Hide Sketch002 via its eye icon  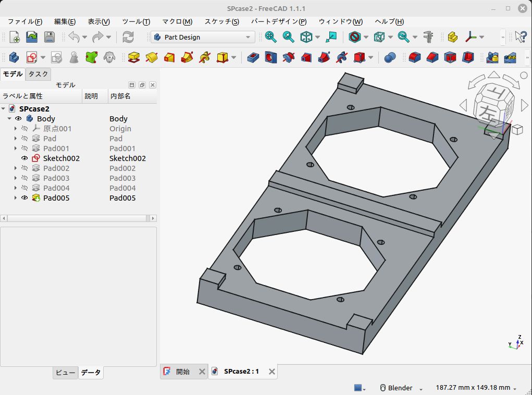(x=24, y=158)
